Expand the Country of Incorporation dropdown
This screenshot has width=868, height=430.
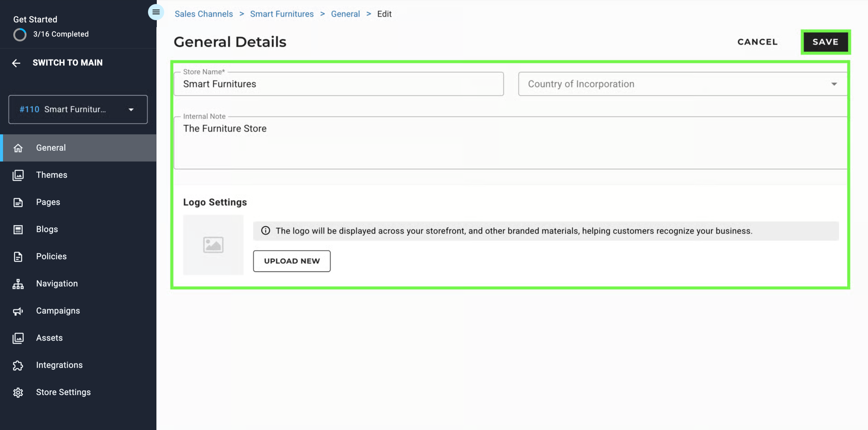tap(683, 84)
